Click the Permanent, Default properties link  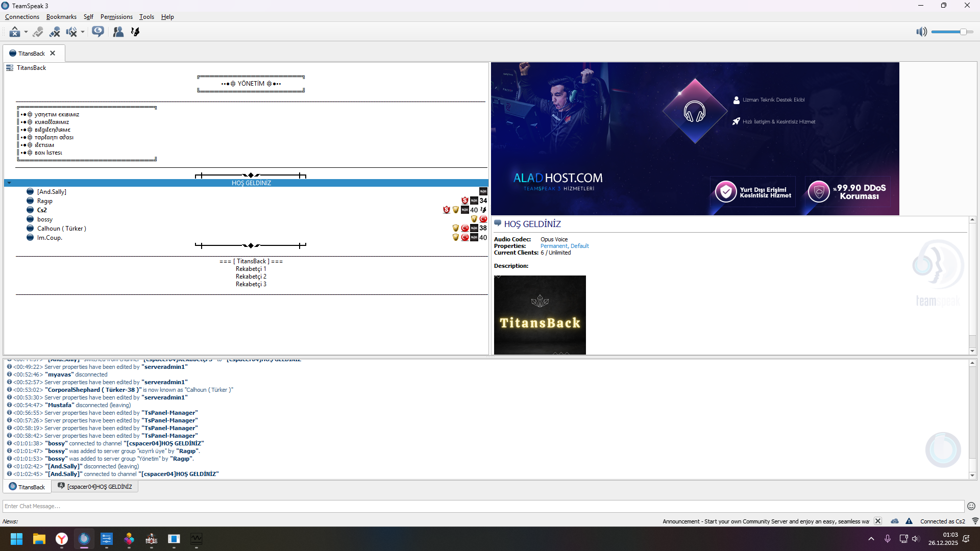[x=565, y=246]
